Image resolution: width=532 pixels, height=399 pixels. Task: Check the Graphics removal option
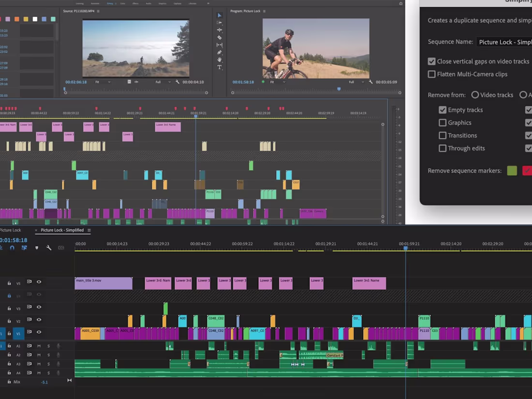coord(443,122)
